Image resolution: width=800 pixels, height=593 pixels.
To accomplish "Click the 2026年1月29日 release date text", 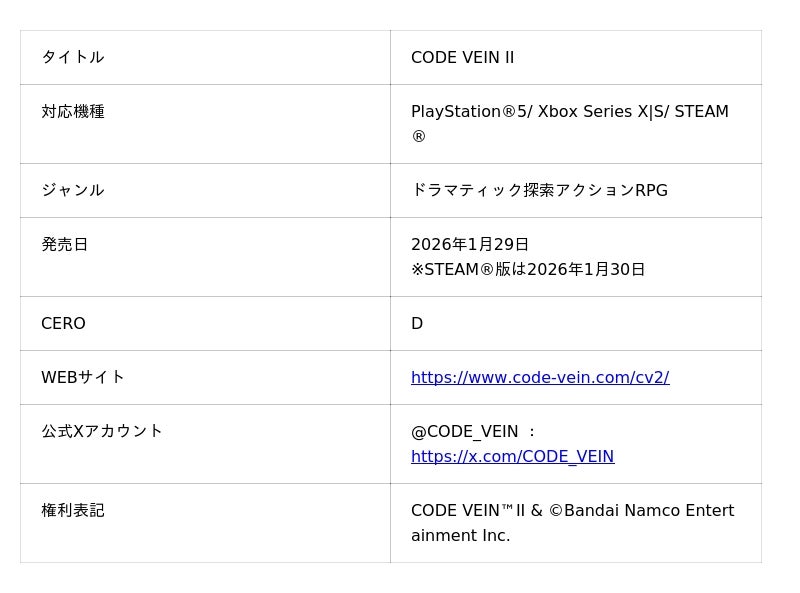I will point(470,244).
